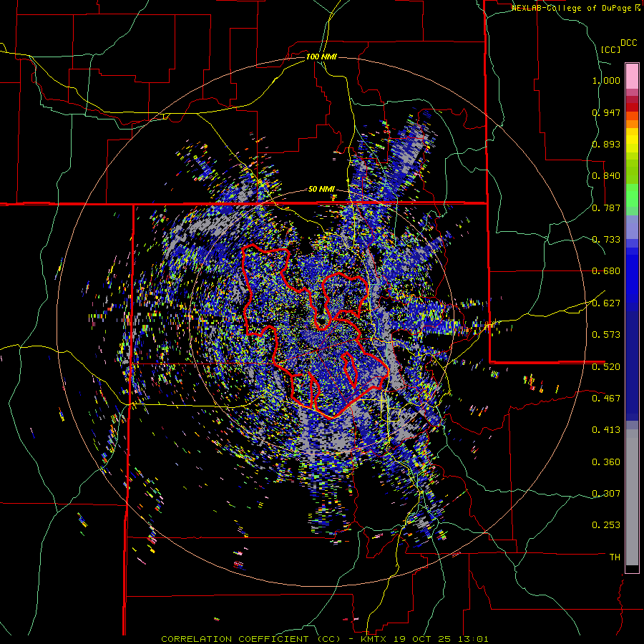644x644 pixels.
Task: Select the 0.520 scale value
Action: pyautogui.click(x=606, y=366)
